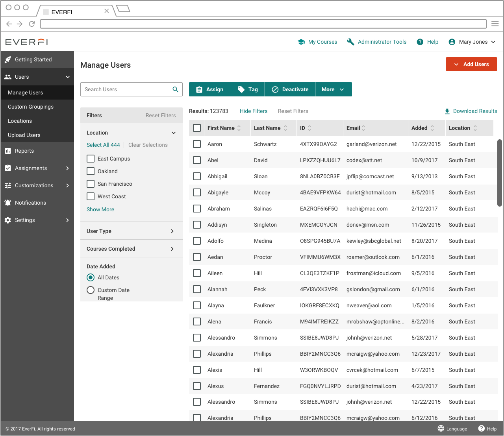Check the San Francisco location filter
This screenshot has height=436, width=504.
tap(91, 184)
